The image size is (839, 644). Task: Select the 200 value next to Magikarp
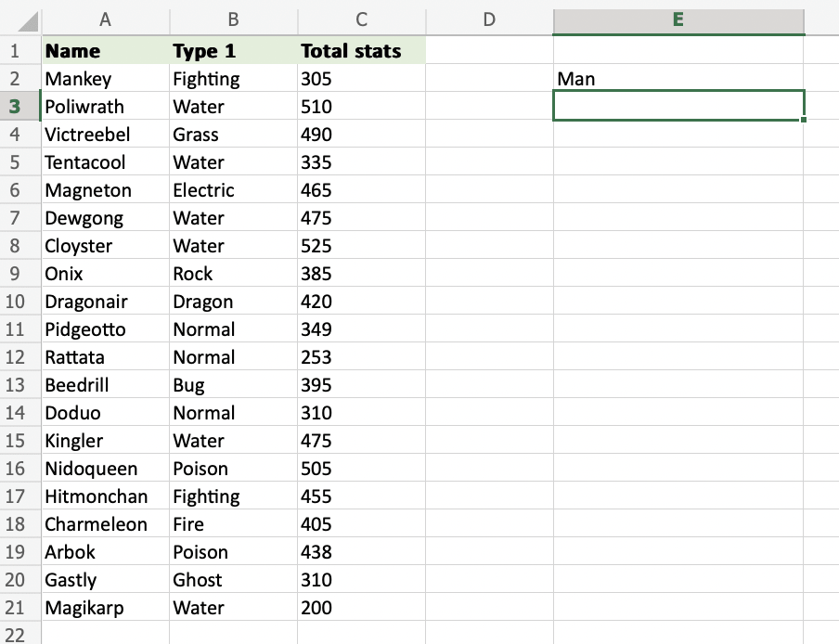360,607
